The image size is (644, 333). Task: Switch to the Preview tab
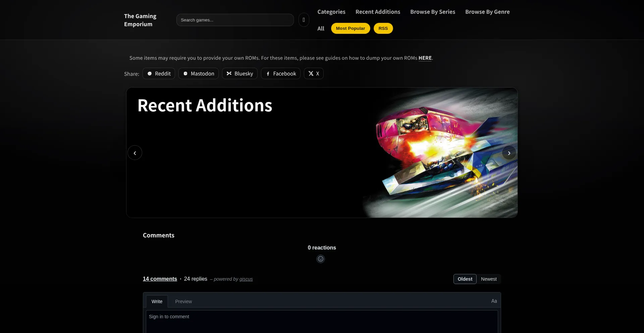point(183,301)
